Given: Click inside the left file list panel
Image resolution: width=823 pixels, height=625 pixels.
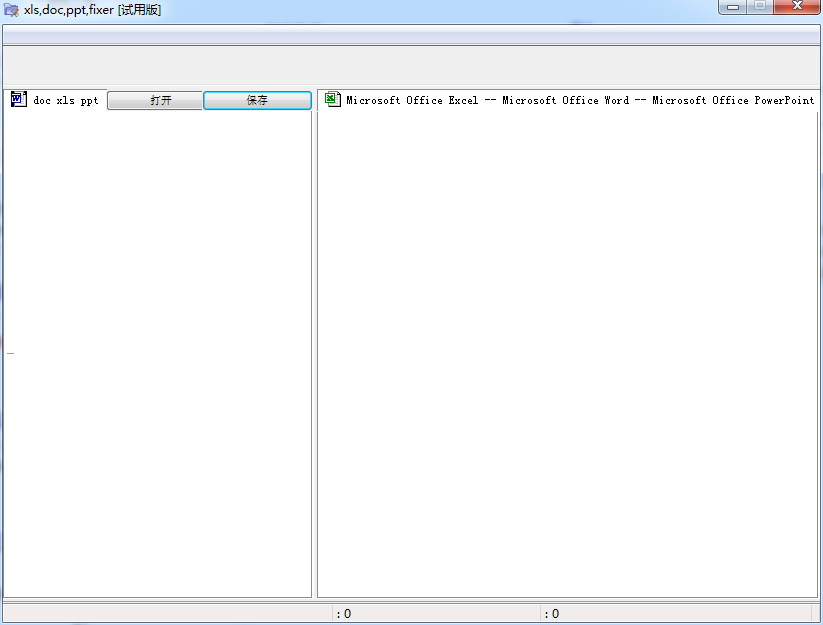Looking at the screenshot, I should tap(157, 354).
